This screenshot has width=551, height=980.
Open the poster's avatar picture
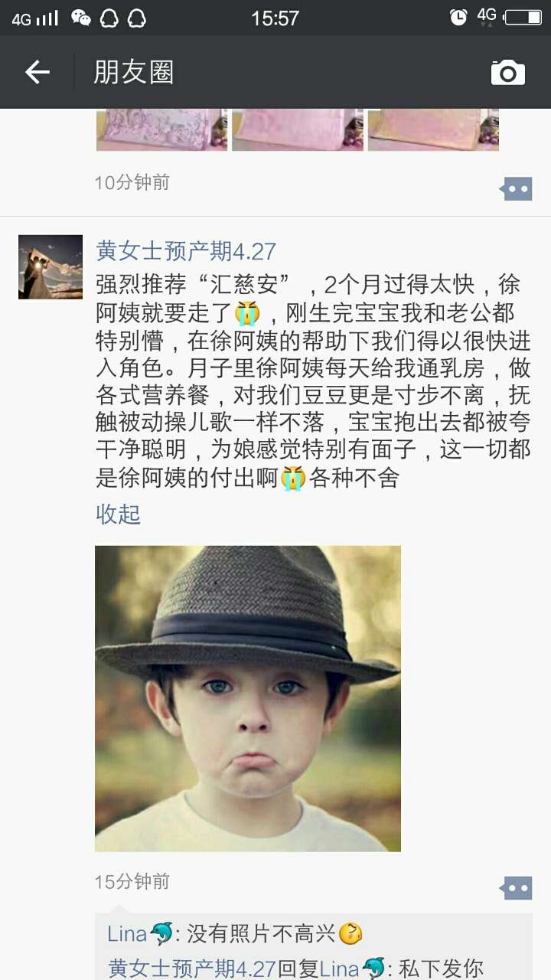click(51, 266)
